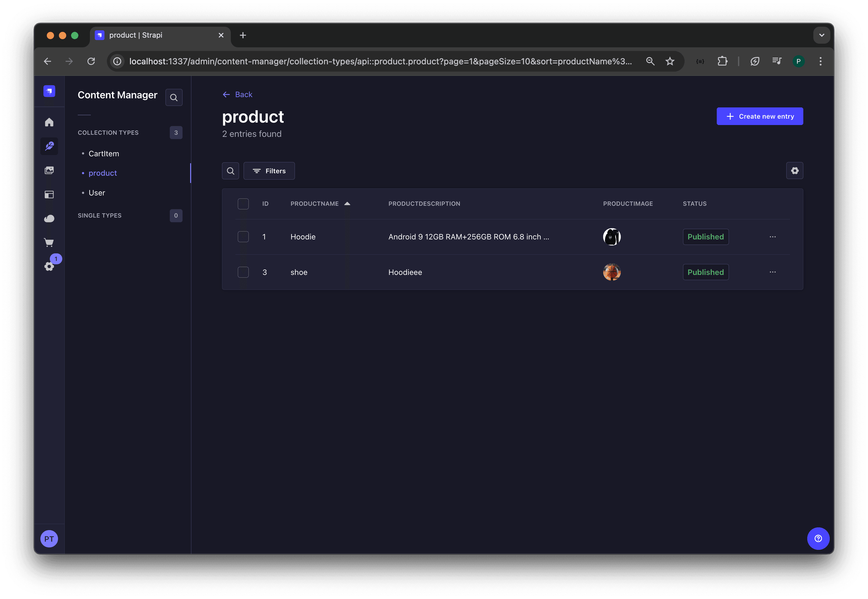This screenshot has width=868, height=599.
Task: Check the shoe row checkbox
Action: coord(243,272)
